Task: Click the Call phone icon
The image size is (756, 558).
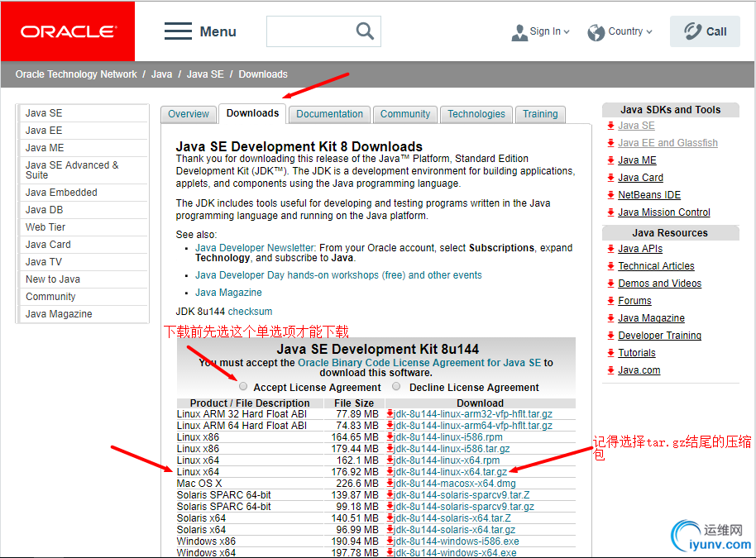Action: [693, 31]
